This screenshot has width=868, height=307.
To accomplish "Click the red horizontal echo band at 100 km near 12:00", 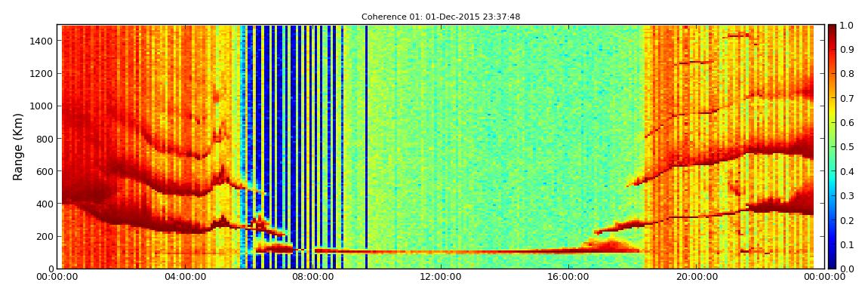I will (442, 252).
